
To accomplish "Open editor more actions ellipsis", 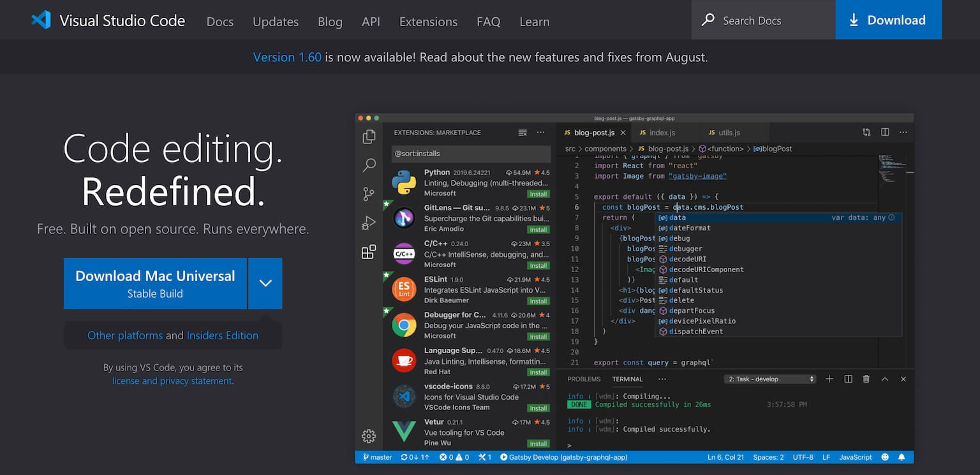I will [903, 133].
